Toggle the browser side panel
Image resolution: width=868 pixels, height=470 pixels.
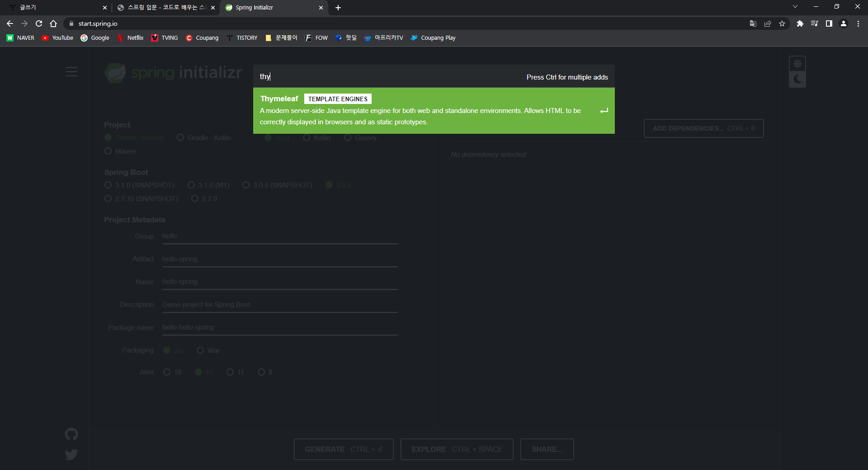click(829, 23)
